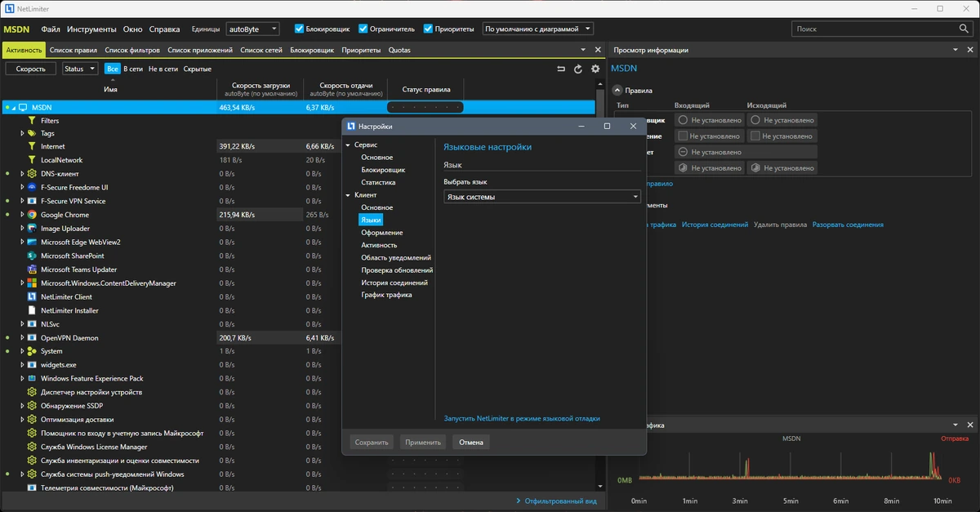The image size is (980, 512).
Task: Click the 'История соединений' link in info panel
Action: click(715, 225)
